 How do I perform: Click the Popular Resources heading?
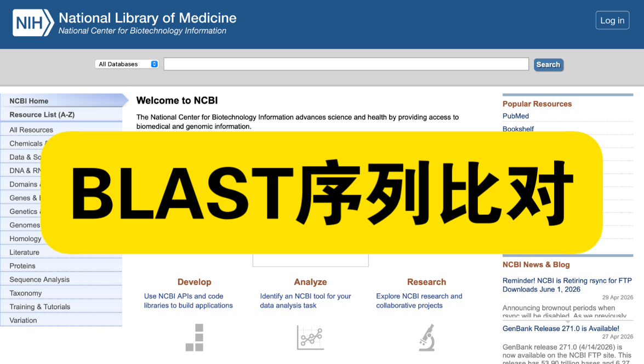pyautogui.click(x=537, y=104)
